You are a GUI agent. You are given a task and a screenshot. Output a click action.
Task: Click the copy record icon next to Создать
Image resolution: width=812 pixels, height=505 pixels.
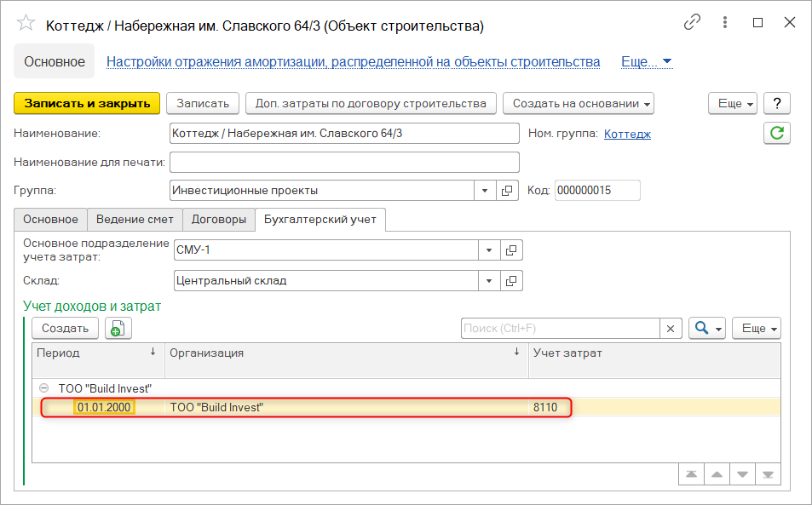pyautogui.click(x=114, y=329)
